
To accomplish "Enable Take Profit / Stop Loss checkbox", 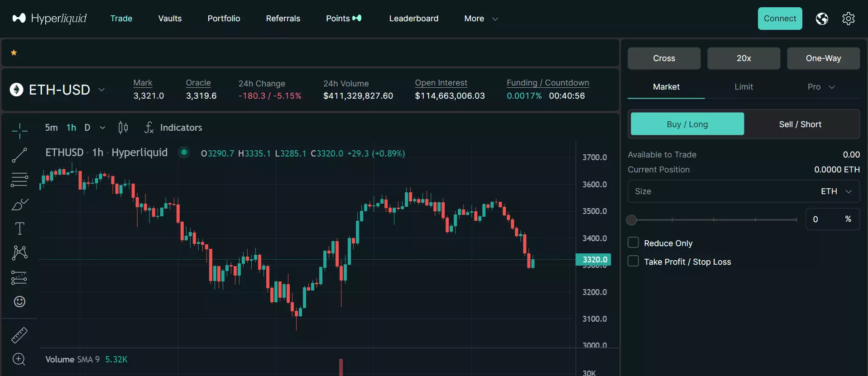I will [633, 261].
